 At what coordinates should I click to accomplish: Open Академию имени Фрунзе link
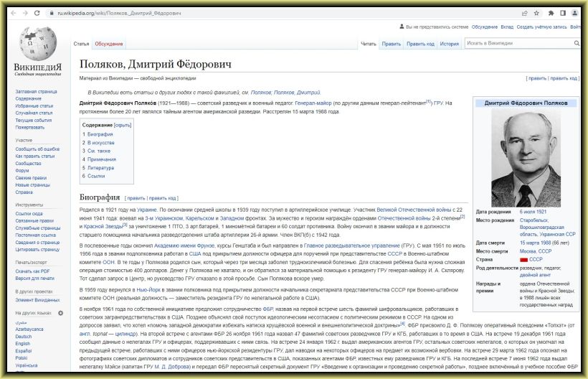pyautogui.click(x=184, y=245)
